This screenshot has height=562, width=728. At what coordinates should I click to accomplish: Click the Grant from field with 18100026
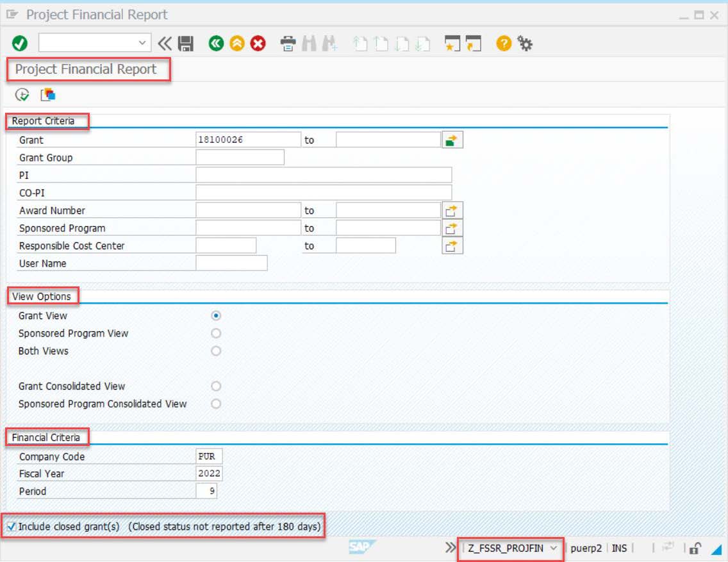[248, 140]
